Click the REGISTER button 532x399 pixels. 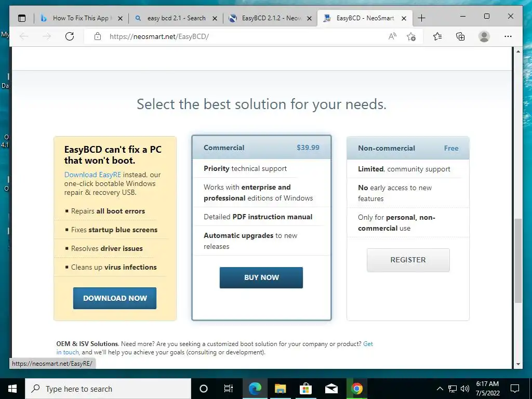coord(408,260)
